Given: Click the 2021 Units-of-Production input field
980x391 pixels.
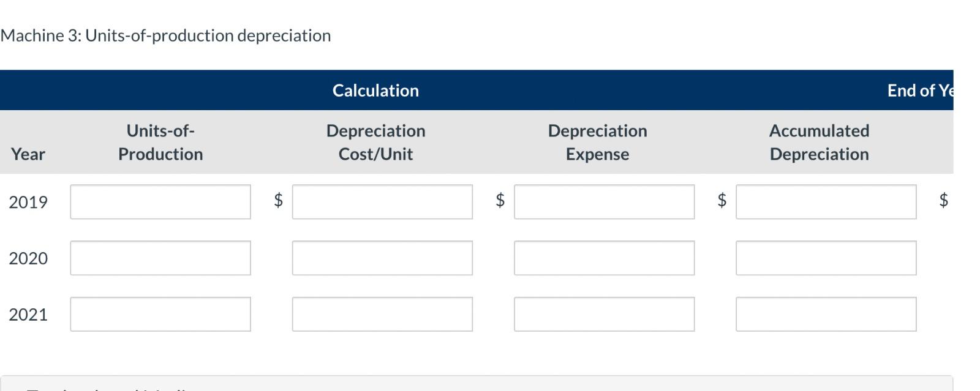Looking at the screenshot, I should point(160,315).
